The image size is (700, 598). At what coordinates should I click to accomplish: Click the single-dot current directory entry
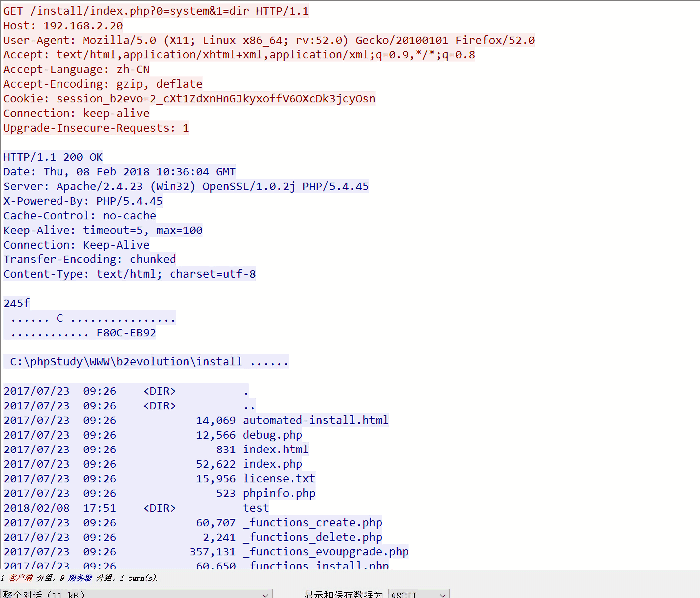[126, 391]
